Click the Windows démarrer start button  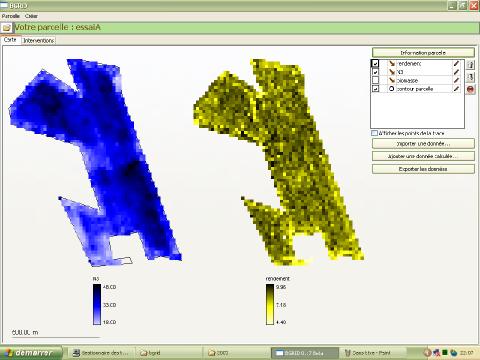[31, 353]
